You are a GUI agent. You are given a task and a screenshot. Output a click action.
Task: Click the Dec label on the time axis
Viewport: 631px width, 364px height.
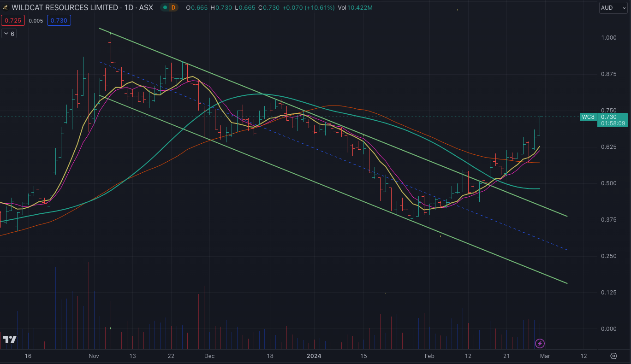pyautogui.click(x=209, y=356)
